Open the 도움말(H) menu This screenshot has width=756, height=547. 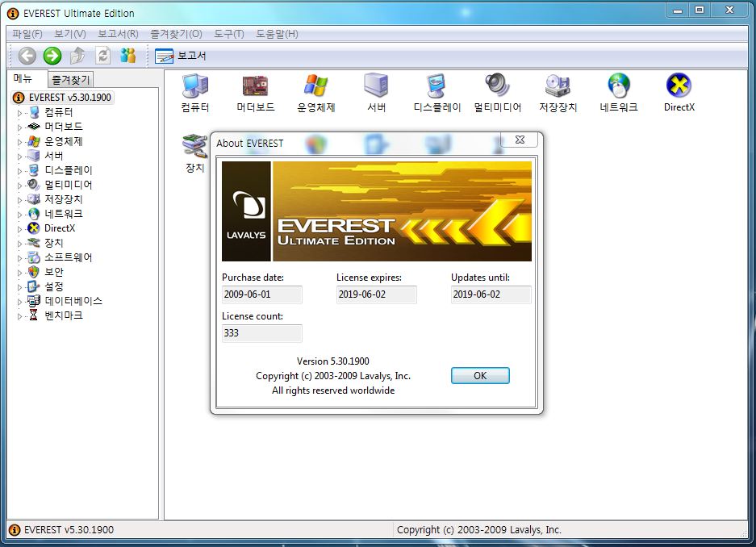pyautogui.click(x=277, y=34)
